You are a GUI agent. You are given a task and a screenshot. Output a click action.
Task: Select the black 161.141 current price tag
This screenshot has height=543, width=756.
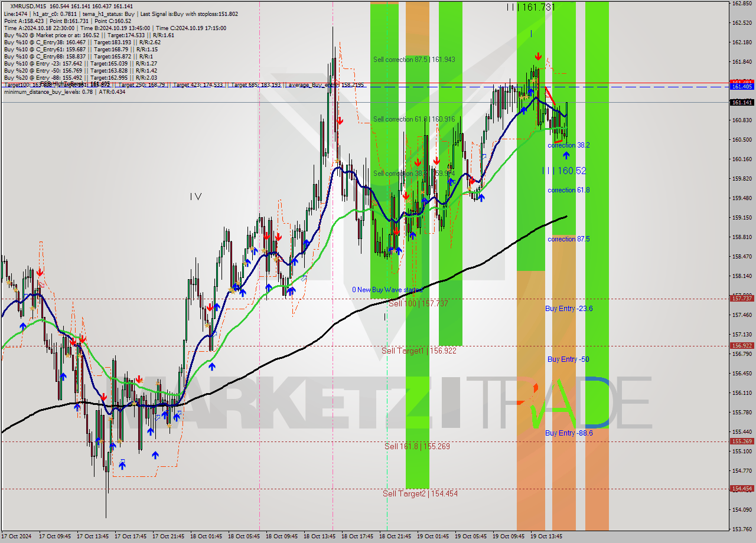742,102
